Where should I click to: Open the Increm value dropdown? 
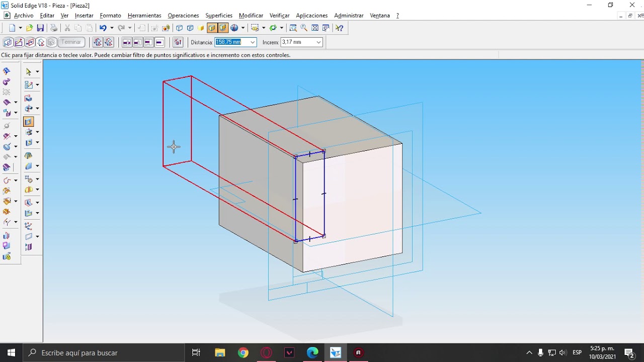click(x=318, y=42)
